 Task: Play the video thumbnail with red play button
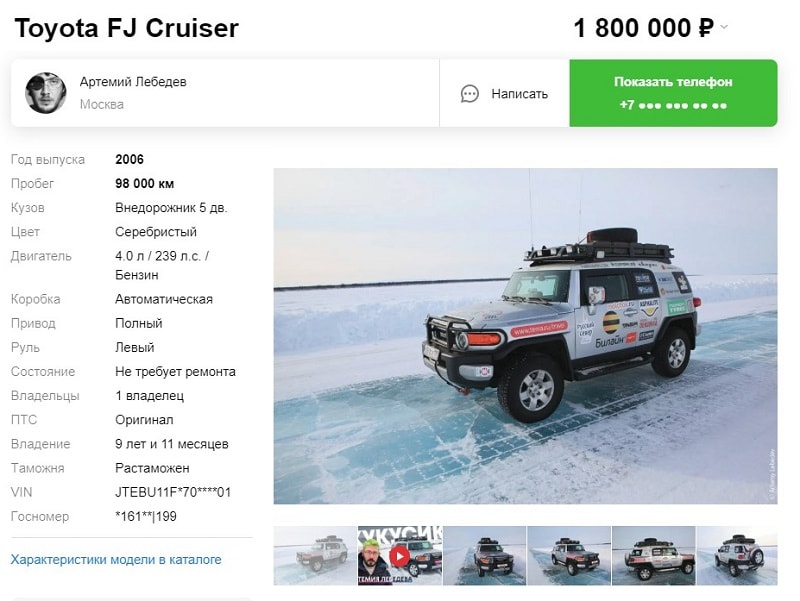(399, 556)
